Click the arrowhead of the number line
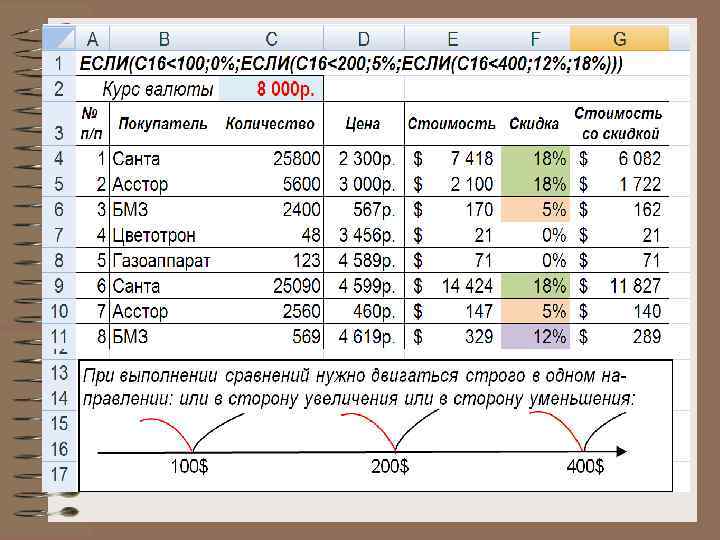Image resolution: width=720 pixels, height=540 pixels. tap(621, 452)
